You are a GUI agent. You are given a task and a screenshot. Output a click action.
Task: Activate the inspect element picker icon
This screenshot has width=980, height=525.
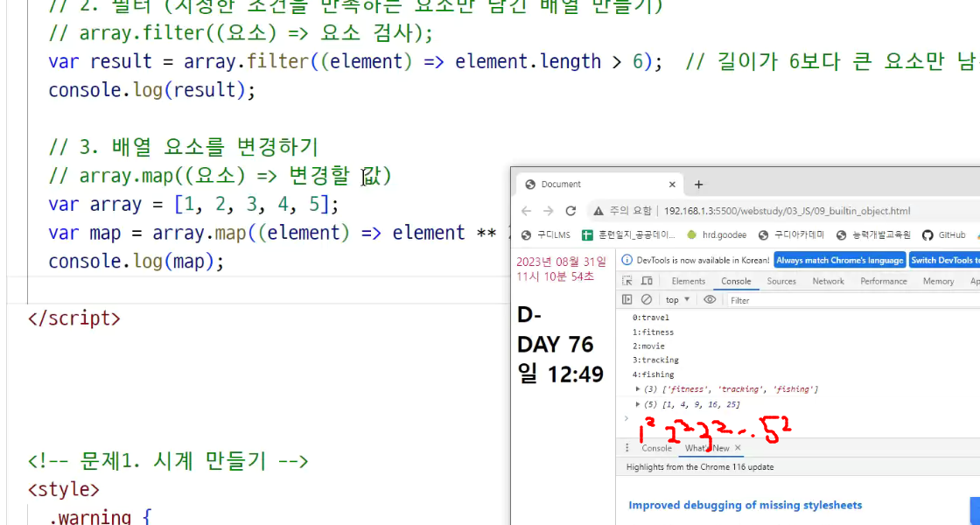coord(626,281)
